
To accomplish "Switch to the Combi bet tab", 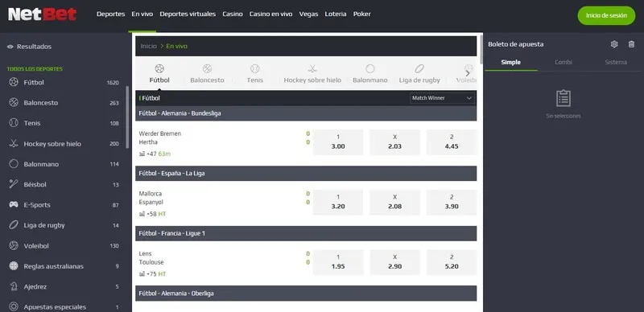I will point(563,63).
